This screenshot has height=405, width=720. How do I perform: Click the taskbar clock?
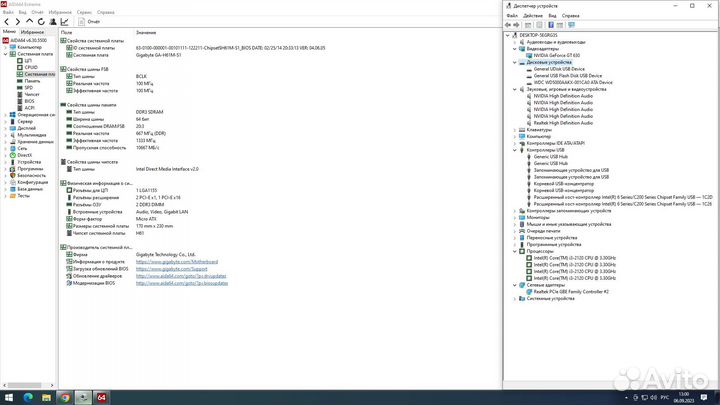(684, 397)
